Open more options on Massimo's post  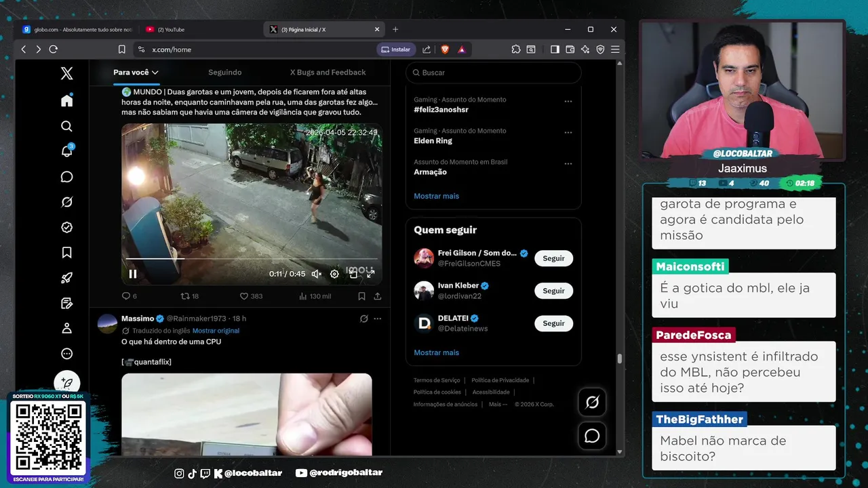coord(378,319)
